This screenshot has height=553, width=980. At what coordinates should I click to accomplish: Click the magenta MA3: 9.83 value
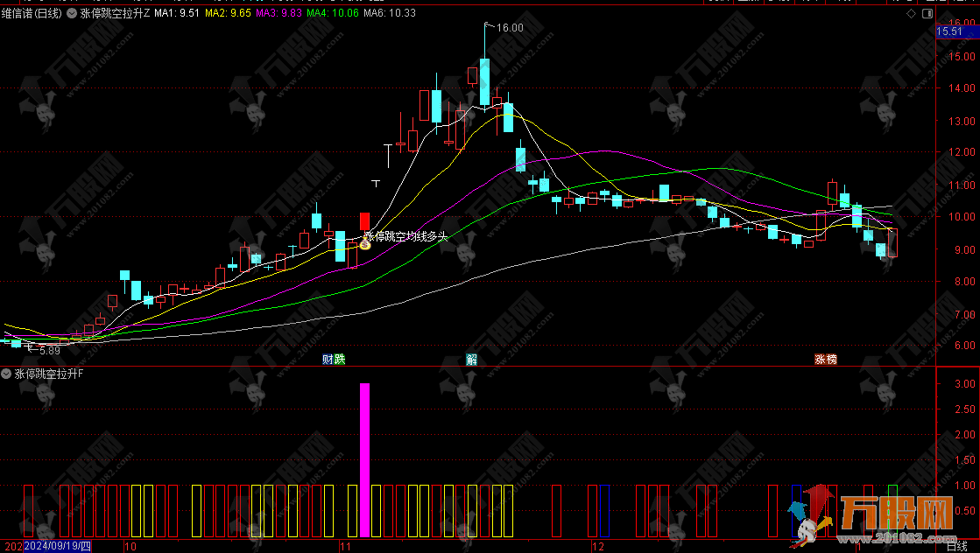click(278, 13)
